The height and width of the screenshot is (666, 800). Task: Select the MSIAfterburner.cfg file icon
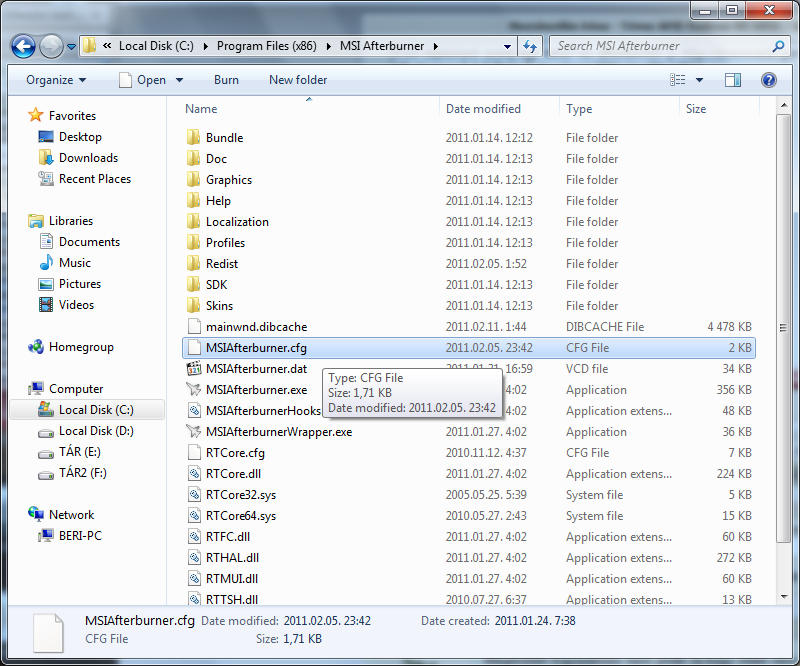[x=193, y=348]
